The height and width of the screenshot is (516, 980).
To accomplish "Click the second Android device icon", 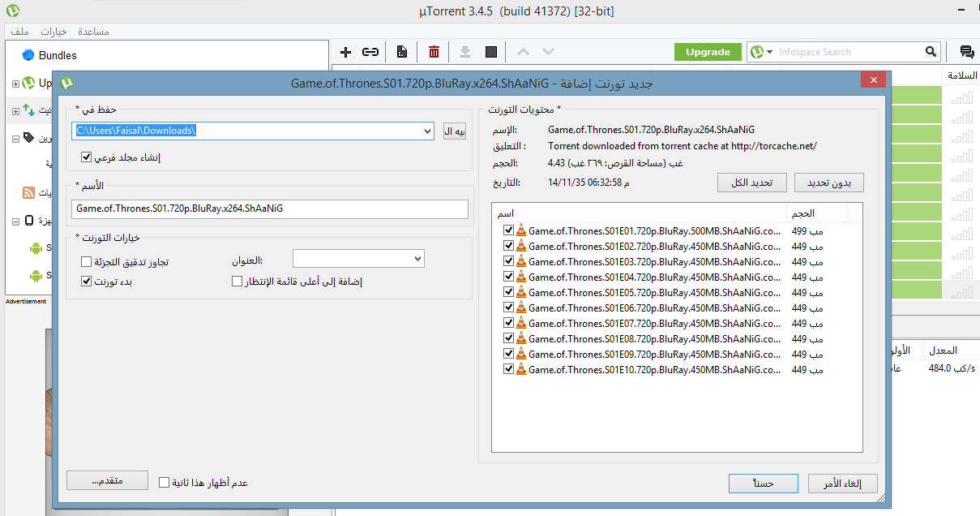I will (x=36, y=276).
